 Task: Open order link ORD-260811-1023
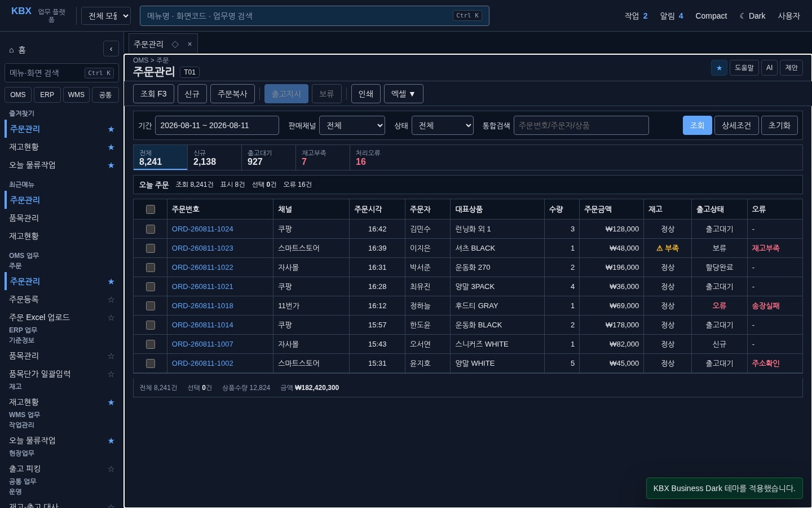202,248
